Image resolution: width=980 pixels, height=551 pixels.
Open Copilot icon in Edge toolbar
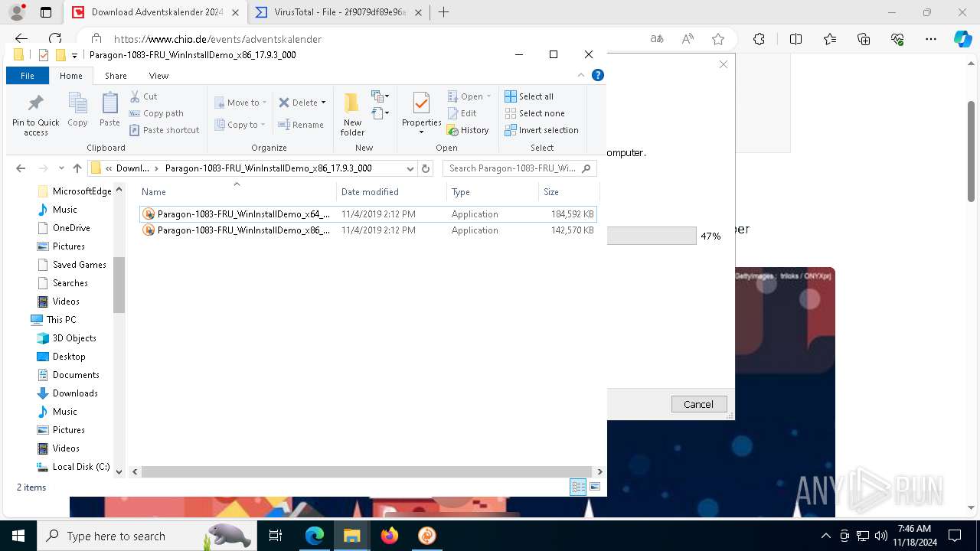coord(962,39)
